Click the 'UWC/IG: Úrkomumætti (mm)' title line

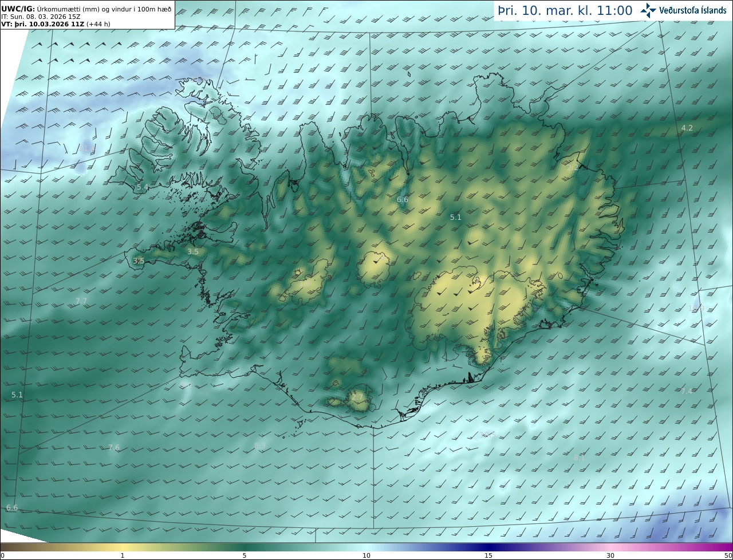[86, 9]
